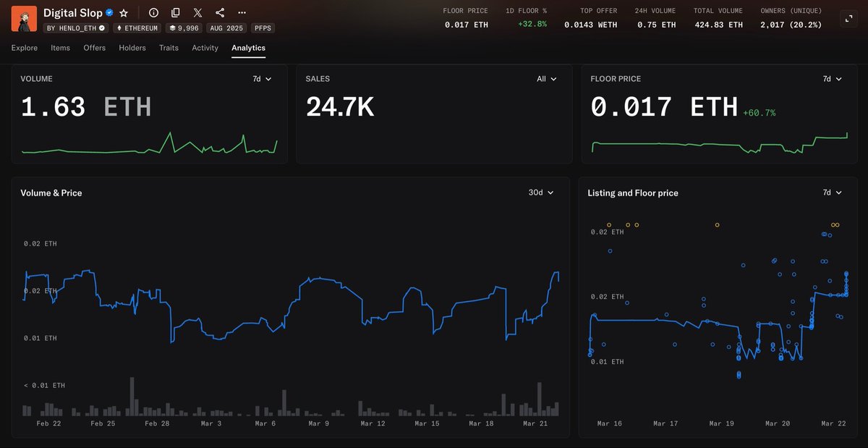Click the tallest volume bar near Feb 28
This screenshot has height=448, width=868.
click(132, 396)
